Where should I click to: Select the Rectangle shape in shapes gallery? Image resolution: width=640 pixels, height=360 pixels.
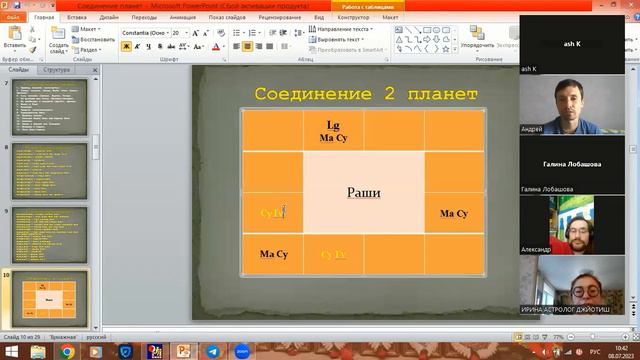427,30
